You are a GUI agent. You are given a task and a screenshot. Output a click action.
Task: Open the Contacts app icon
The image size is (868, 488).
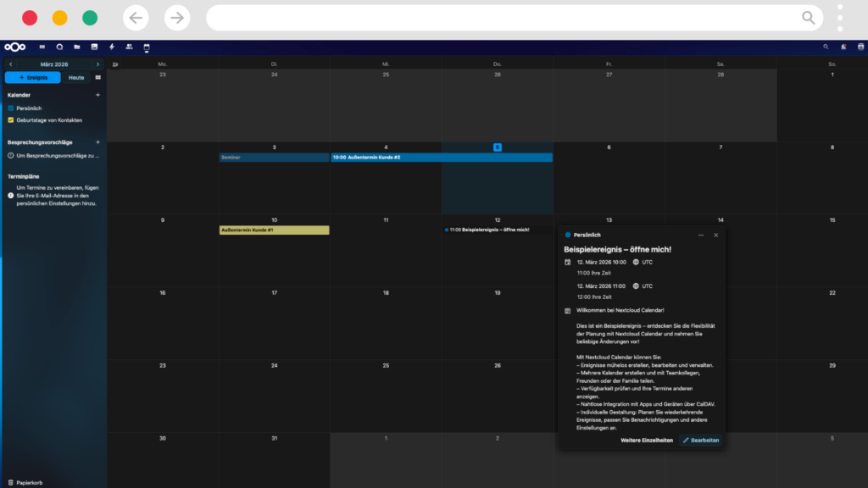[x=129, y=47]
